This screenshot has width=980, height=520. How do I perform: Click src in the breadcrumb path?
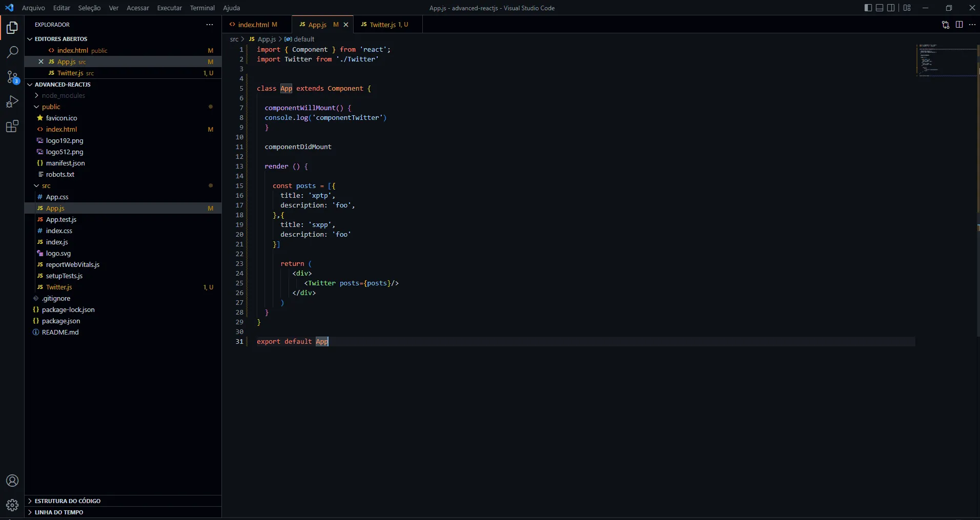coord(234,39)
